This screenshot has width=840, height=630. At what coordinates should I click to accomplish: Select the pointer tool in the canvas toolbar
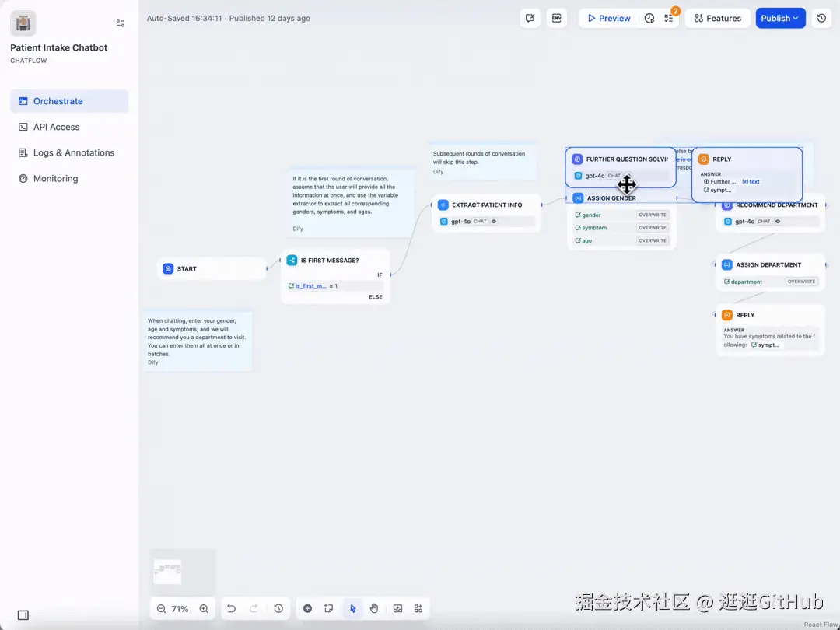[352, 608]
